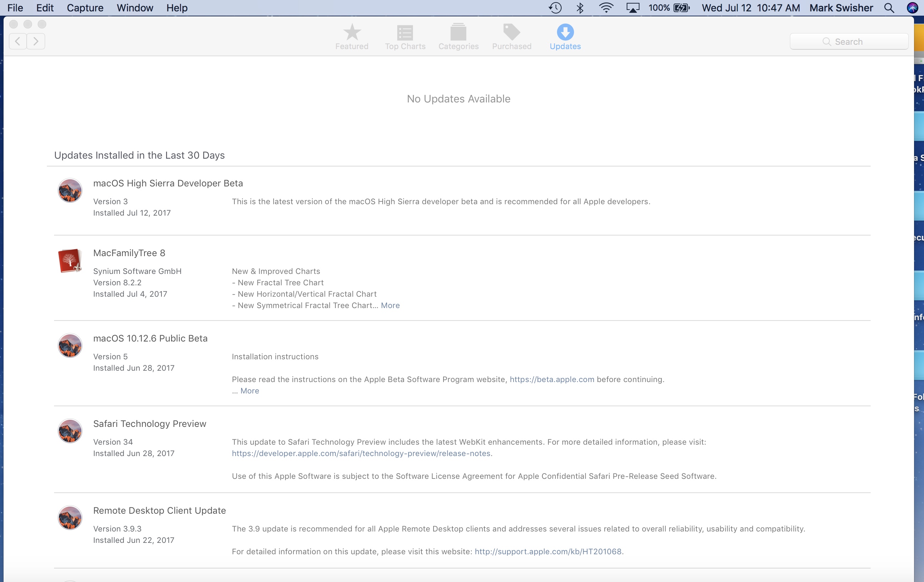Image resolution: width=924 pixels, height=582 pixels.
Task: Click the MacFamilyTree 8 app icon
Action: click(x=69, y=261)
